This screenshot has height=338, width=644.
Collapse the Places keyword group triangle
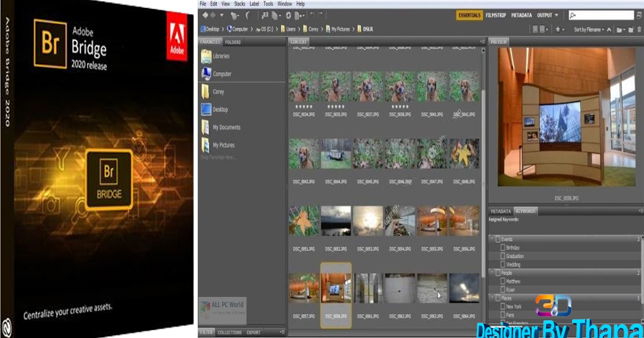pos(492,298)
